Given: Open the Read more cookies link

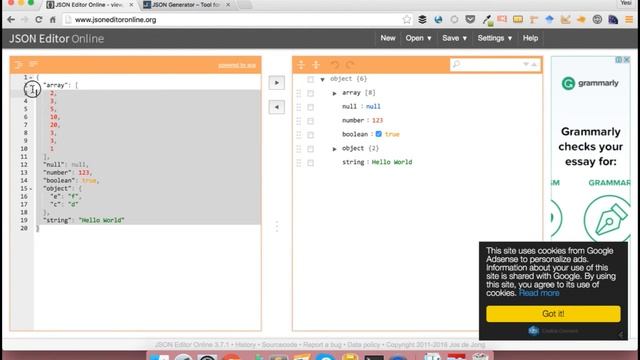Looking at the screenshot, I should pos(539,293).
